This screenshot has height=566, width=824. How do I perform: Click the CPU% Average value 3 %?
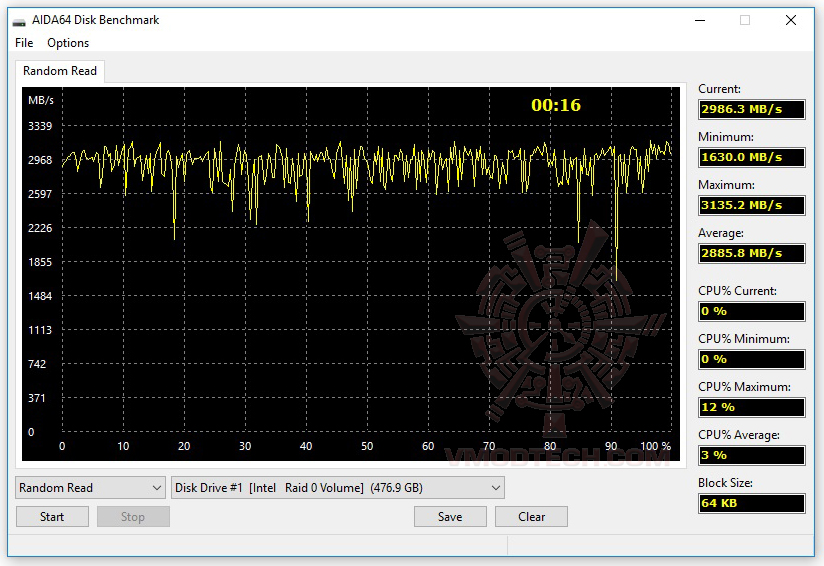click(x=751, y=455)
